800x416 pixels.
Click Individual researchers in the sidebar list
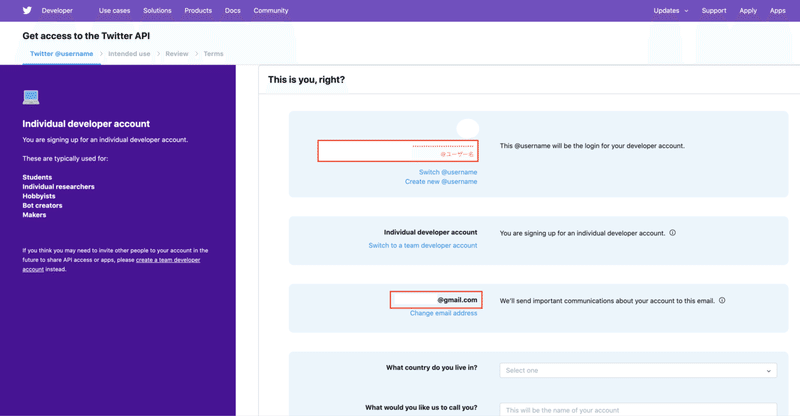pyautogui.click(x=59, y=187)
